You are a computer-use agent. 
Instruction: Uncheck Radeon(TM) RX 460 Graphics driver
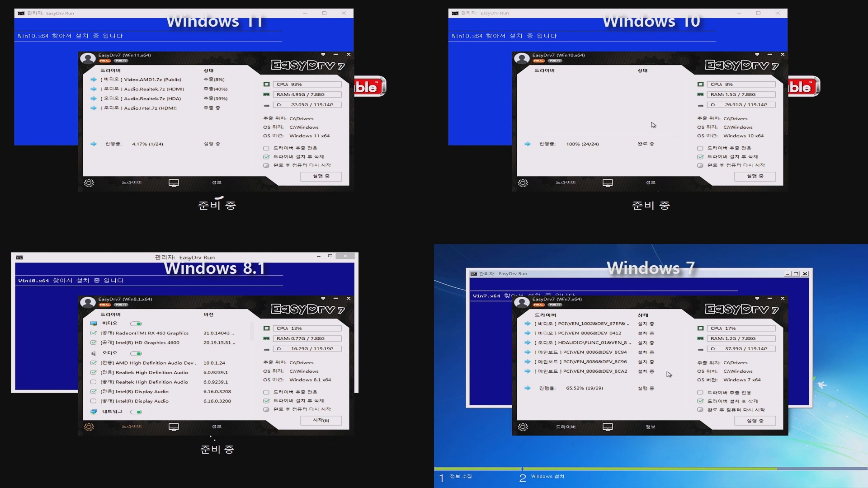[x=93, y=333]
